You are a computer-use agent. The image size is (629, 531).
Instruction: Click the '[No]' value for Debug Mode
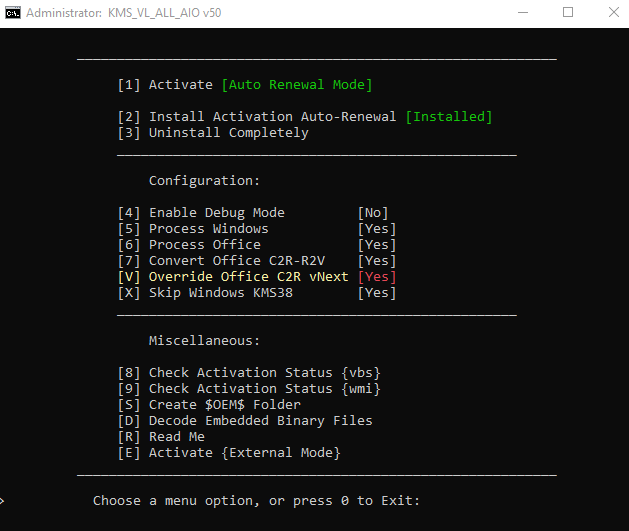pyautogui.click(x=373, y=213)
